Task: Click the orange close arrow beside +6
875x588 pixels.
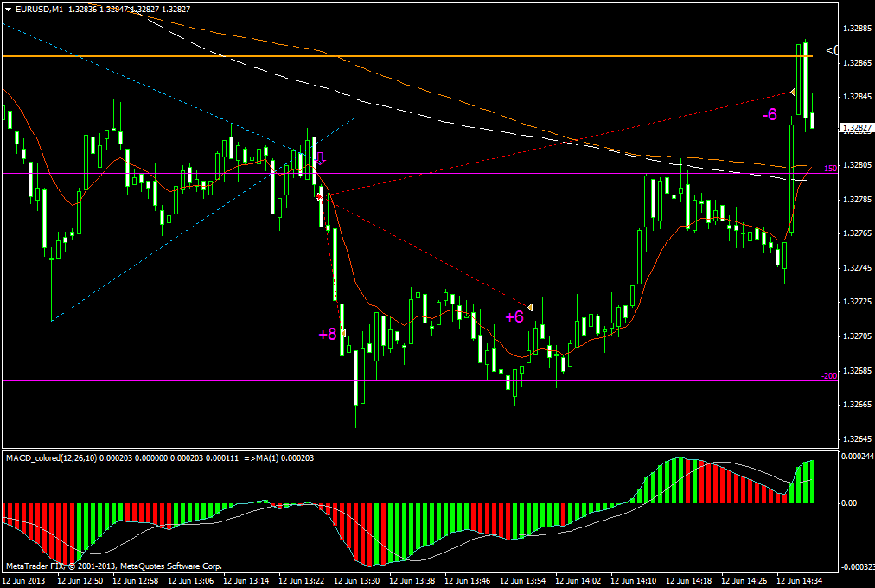Action: pyautogui.click(x=529, y=307)
